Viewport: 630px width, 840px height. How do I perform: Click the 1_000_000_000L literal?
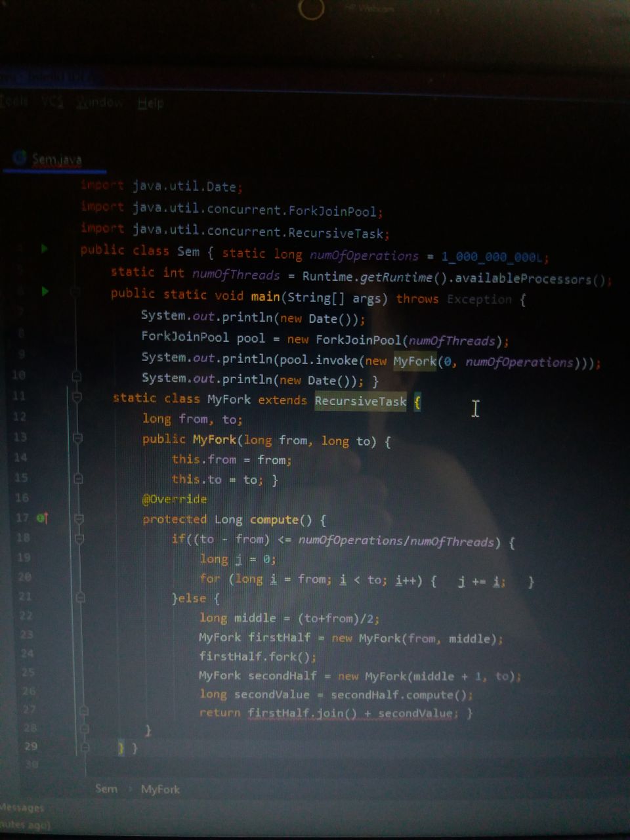point(492,257)
